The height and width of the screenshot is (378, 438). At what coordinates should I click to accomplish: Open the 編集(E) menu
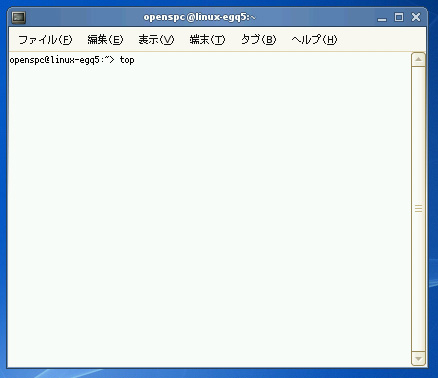[105, 40]
